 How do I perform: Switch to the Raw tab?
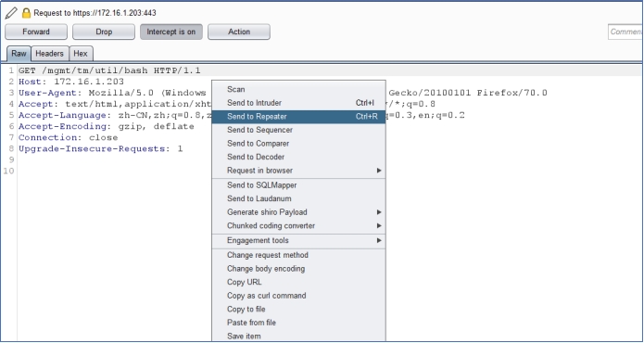pos(19,54)
